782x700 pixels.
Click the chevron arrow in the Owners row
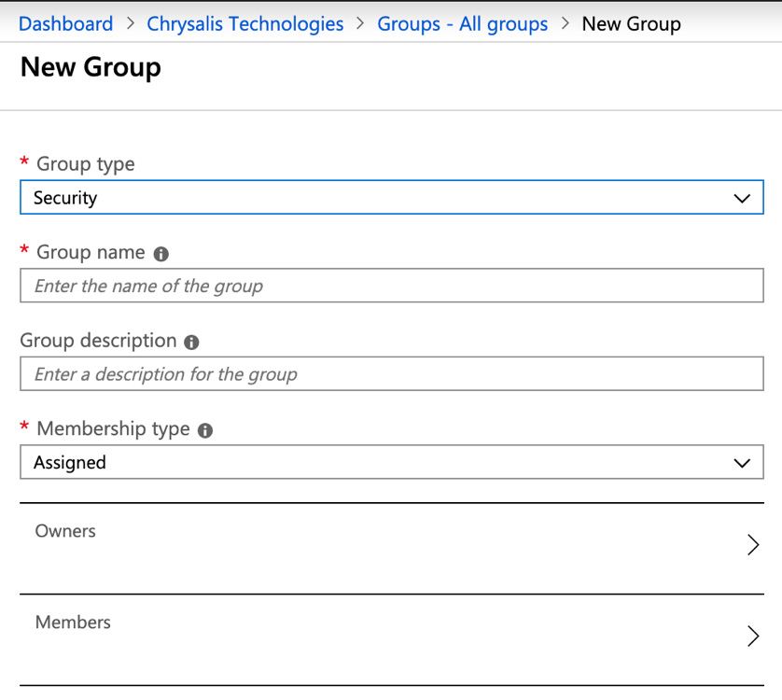pyautogui.click(x=753, y=545)
